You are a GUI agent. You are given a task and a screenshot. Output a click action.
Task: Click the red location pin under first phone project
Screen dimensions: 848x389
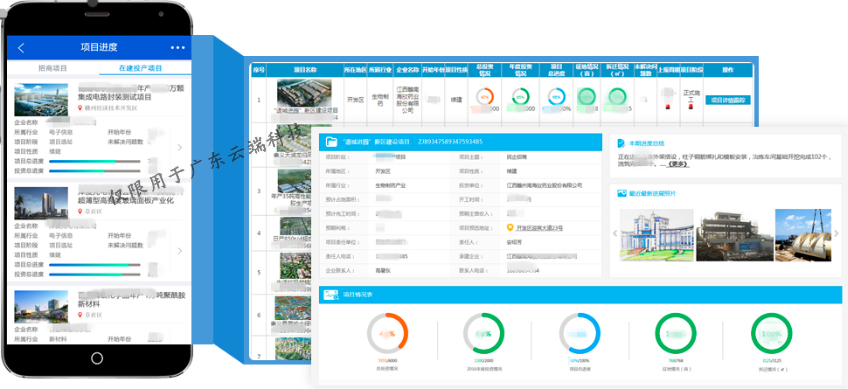point(81,108)
